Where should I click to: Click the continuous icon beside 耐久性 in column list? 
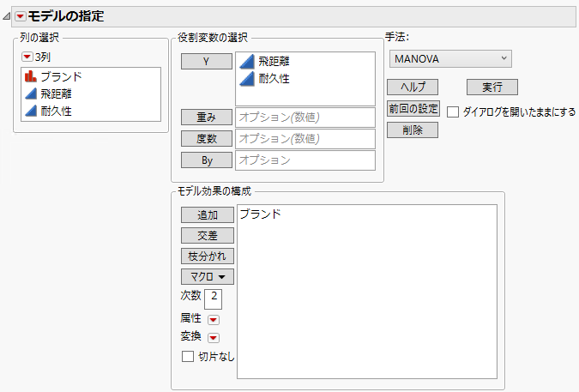pyautogui.click(x=31, y=111)
